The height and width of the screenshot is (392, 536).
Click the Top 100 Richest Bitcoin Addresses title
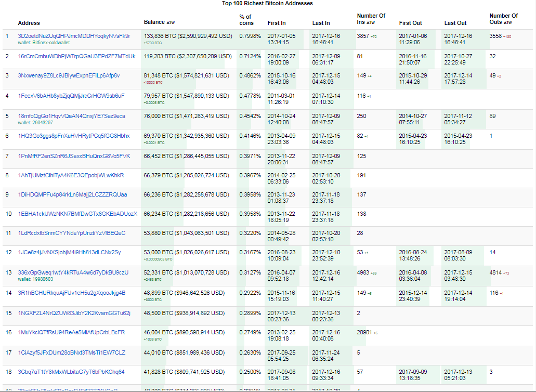coord(267,3)
